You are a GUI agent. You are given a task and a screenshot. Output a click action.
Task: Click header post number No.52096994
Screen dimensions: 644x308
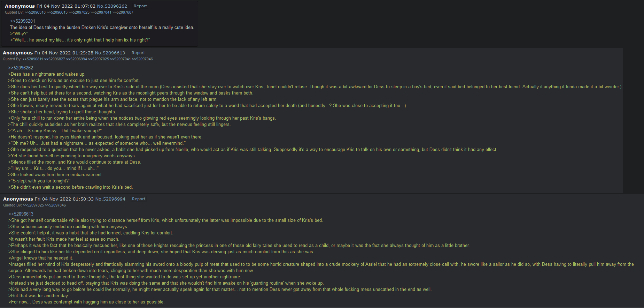[110, 199]
